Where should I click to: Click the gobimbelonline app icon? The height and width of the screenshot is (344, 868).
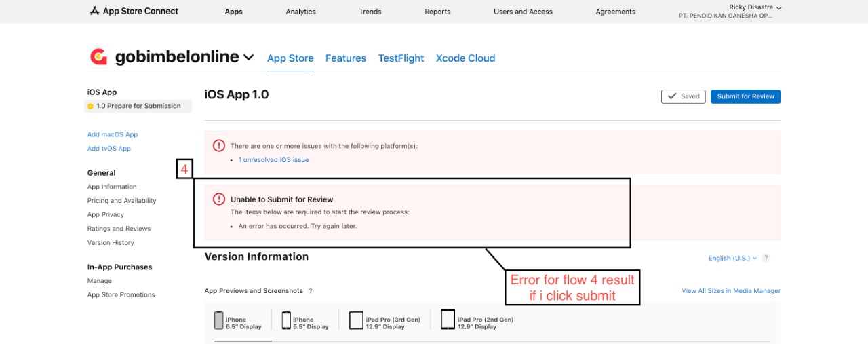tap(99, 57)
